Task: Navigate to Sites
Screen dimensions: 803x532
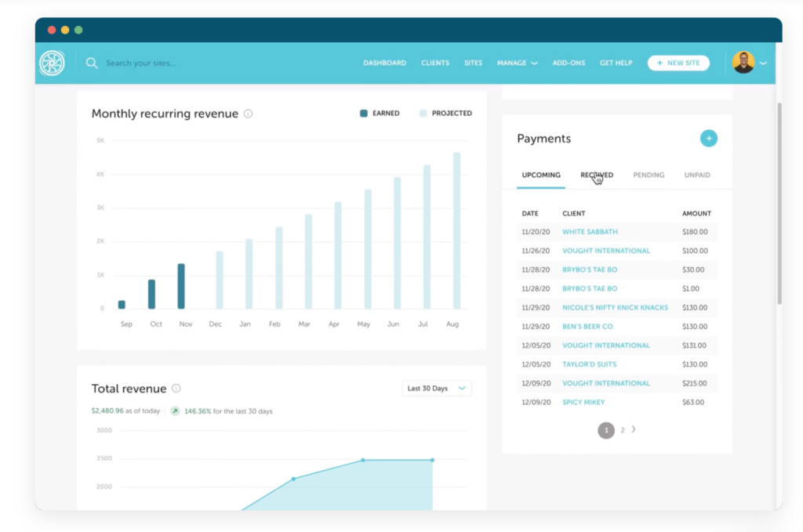Action: (473, 63)
